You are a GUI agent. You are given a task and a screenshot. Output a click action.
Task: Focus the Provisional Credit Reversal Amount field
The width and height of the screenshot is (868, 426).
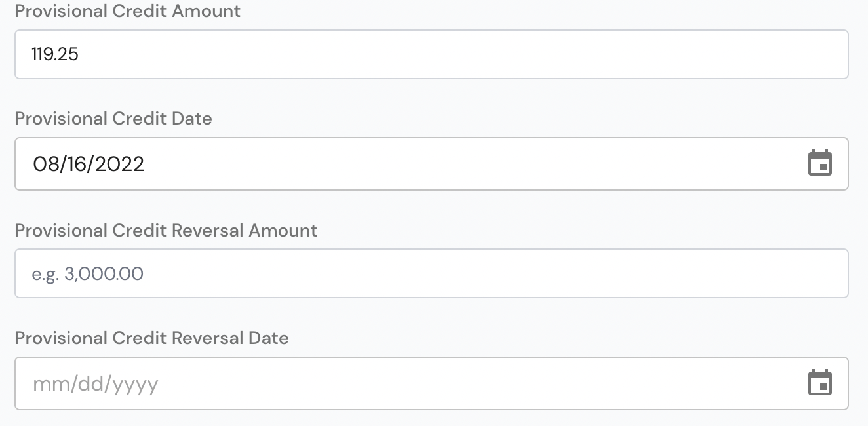pos(431,273)
